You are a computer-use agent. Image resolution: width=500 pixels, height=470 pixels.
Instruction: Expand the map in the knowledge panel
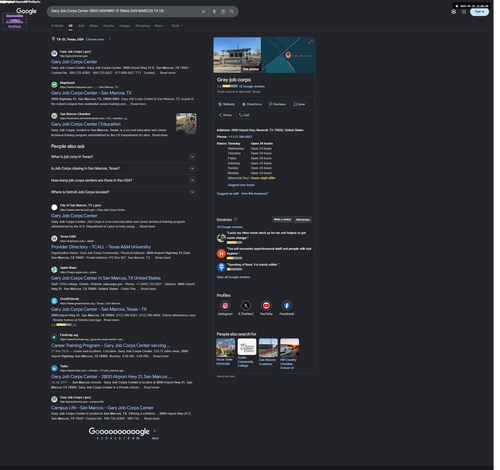pyautogui.click(x=310, y=42)
